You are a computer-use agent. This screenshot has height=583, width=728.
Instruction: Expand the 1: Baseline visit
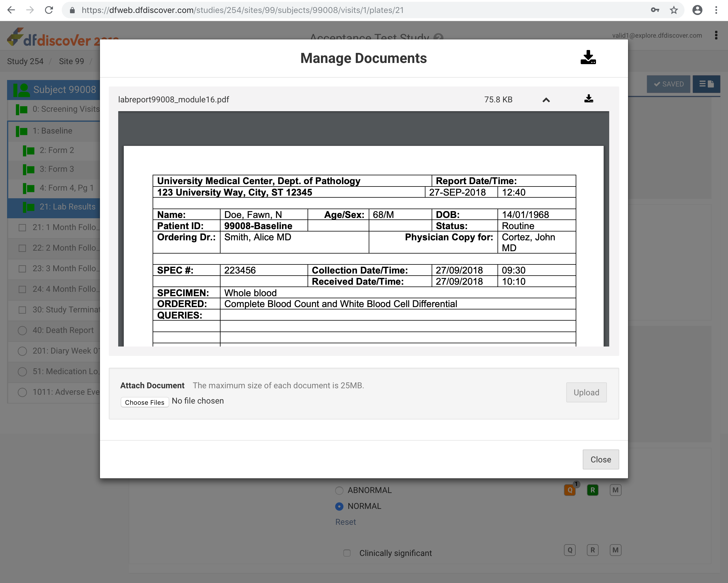click(52, 131)
